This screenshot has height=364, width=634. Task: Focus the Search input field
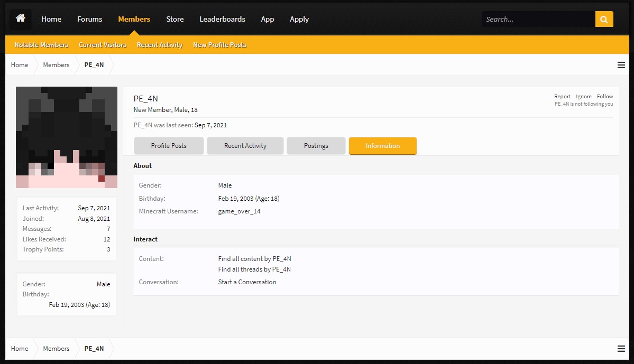(x=539, y=19)
